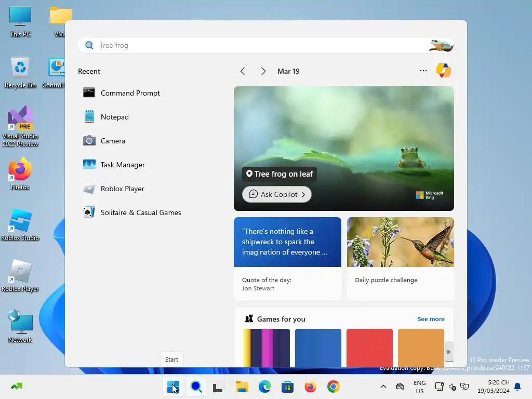Open Task View on the taskbar

coord(218,387)
